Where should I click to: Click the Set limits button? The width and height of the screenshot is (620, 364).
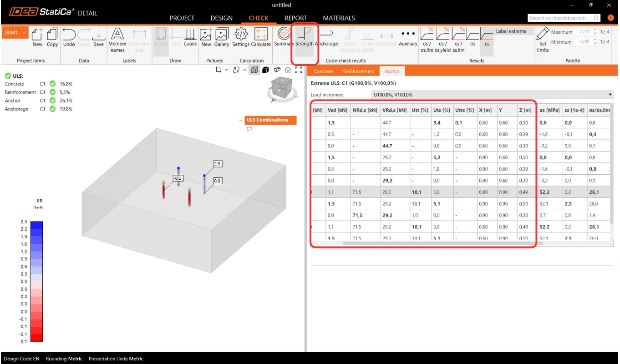tap(543, 40)
